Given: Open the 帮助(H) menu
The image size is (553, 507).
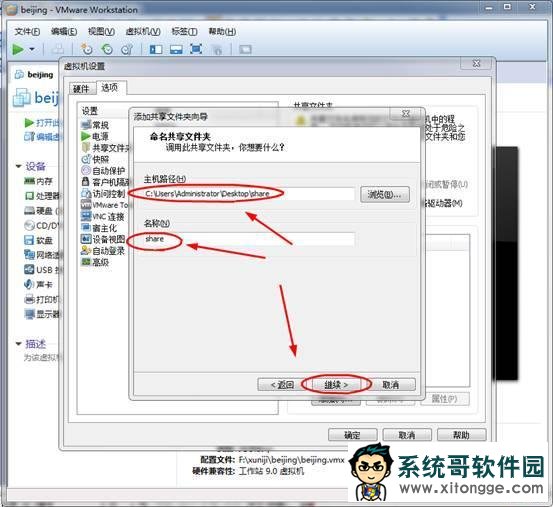Looking at the screenshot, I should pos(222,31).
